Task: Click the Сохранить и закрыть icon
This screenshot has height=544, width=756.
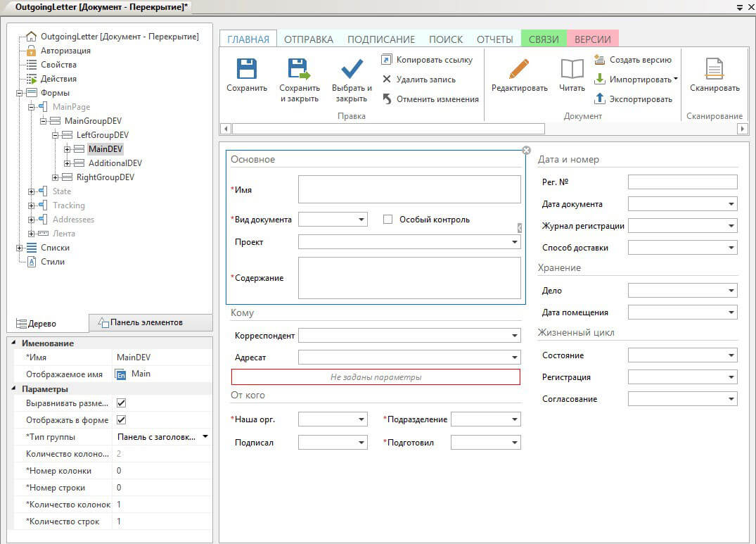Action: pos(299,69)
